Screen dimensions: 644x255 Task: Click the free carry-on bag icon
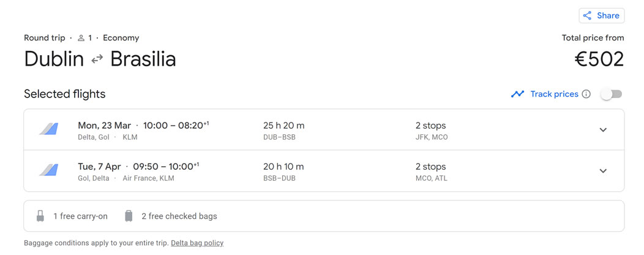click(x=40, y=216)
